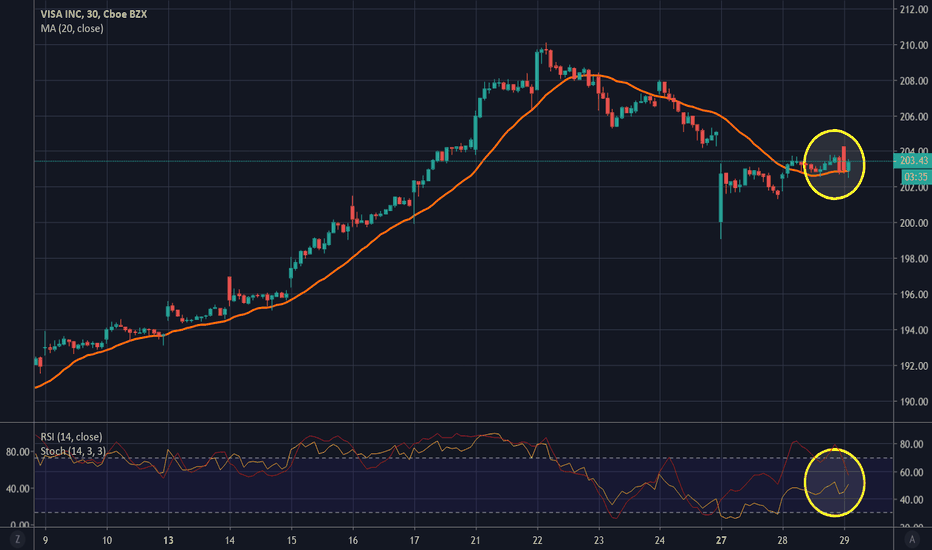Click date 23 on time axis
The width and height of the screenshot is (932, 550).
[x=599, y=540]
